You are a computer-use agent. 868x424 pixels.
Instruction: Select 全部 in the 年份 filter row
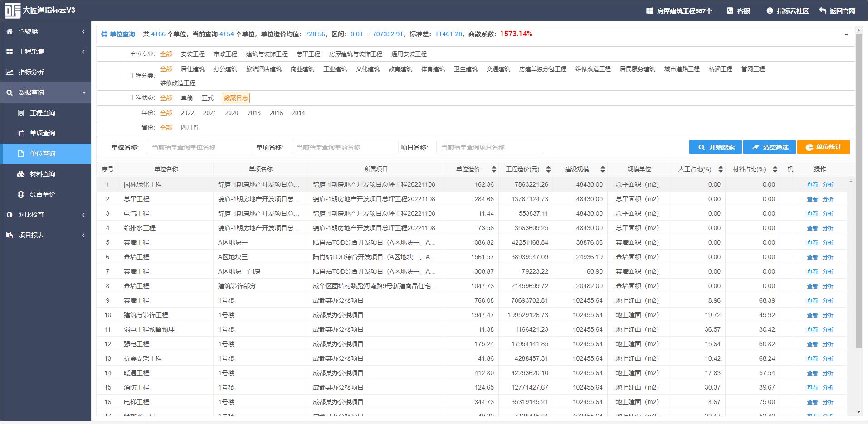click(166, 113)
